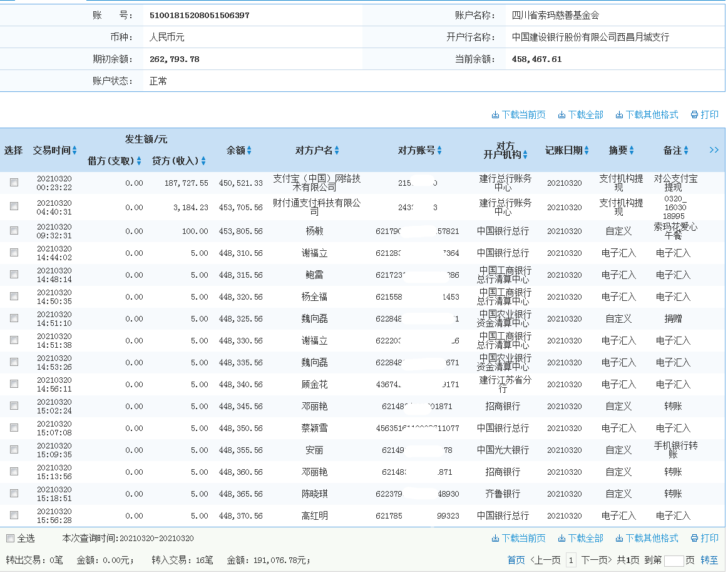Click the download current page icon above the table
This screenshot has width=728, height=573.
pyautogui.click(x=518, y=114)
